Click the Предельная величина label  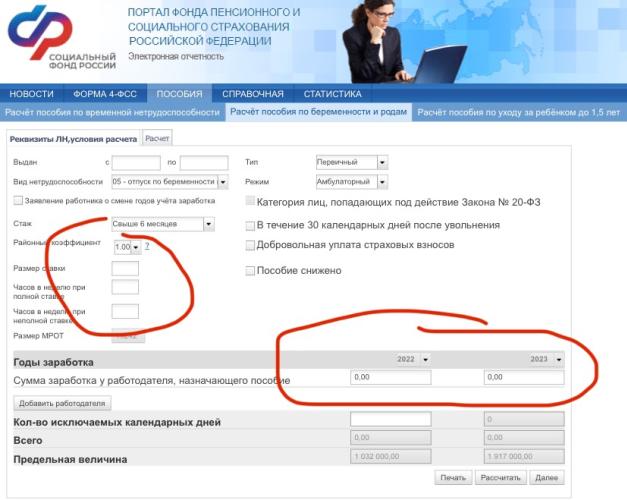[70, 459]
